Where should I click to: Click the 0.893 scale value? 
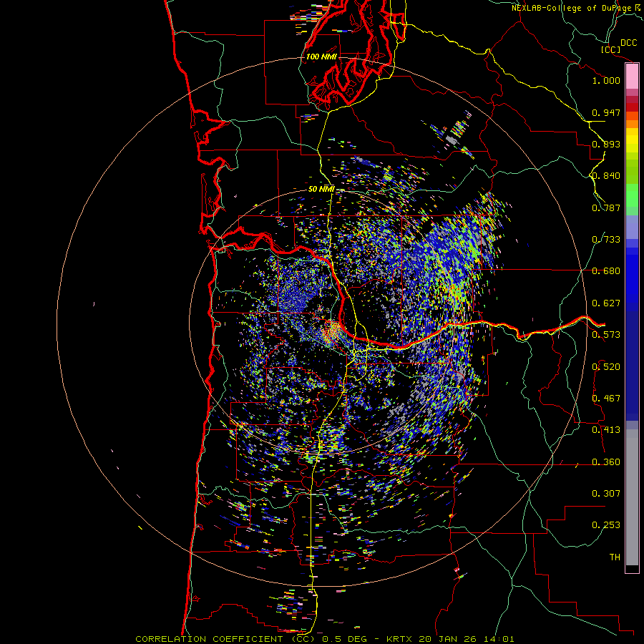click(606, 144)
